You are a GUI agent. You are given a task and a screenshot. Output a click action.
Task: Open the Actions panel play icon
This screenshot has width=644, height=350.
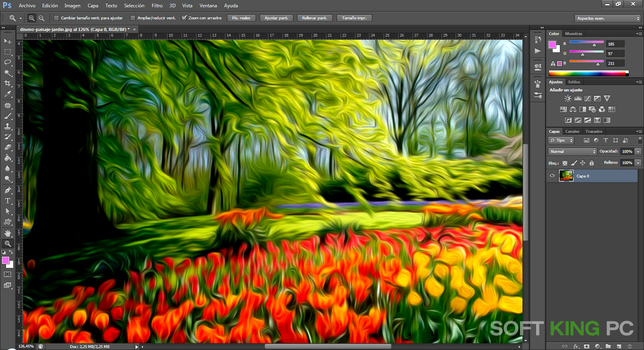(x=538, y=51)
